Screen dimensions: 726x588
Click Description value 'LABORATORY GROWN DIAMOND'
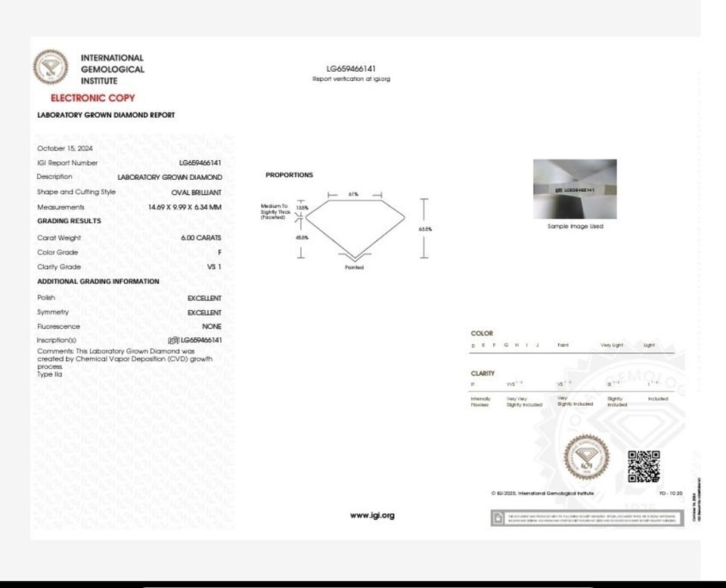point(169,177)
